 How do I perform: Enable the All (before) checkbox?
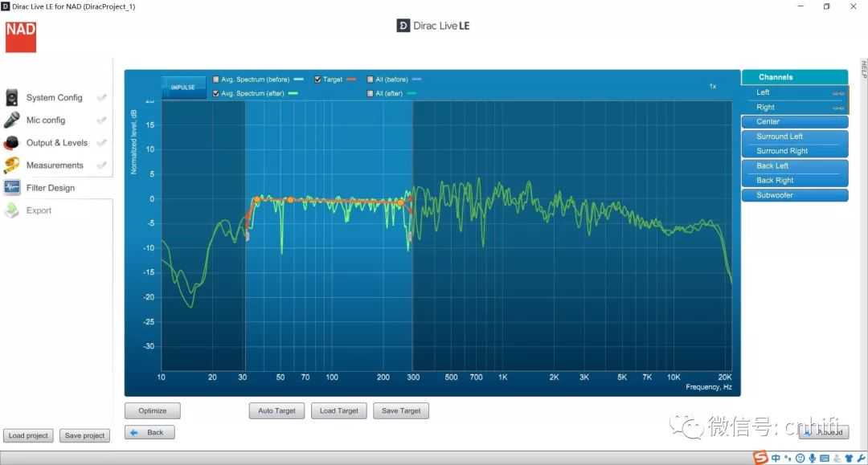pos(370,80)
